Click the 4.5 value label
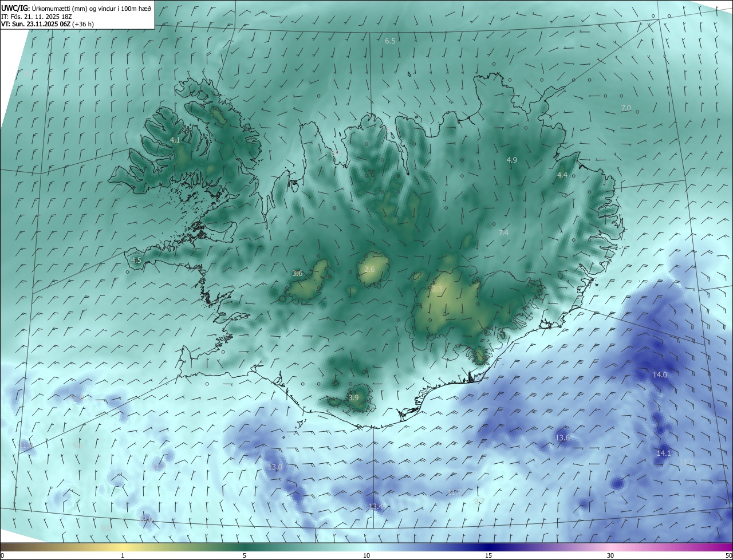The width and height of the screenshot is (733, 560). (136, 260)
